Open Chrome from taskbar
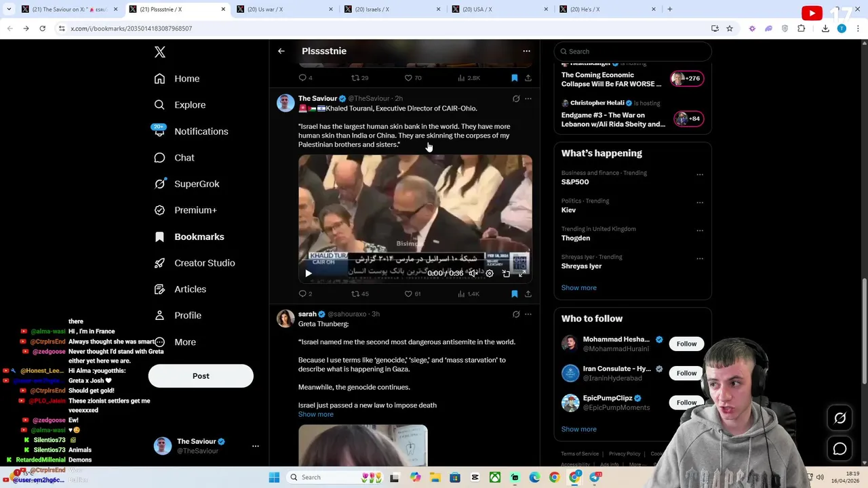 click(x=555, y=477)
